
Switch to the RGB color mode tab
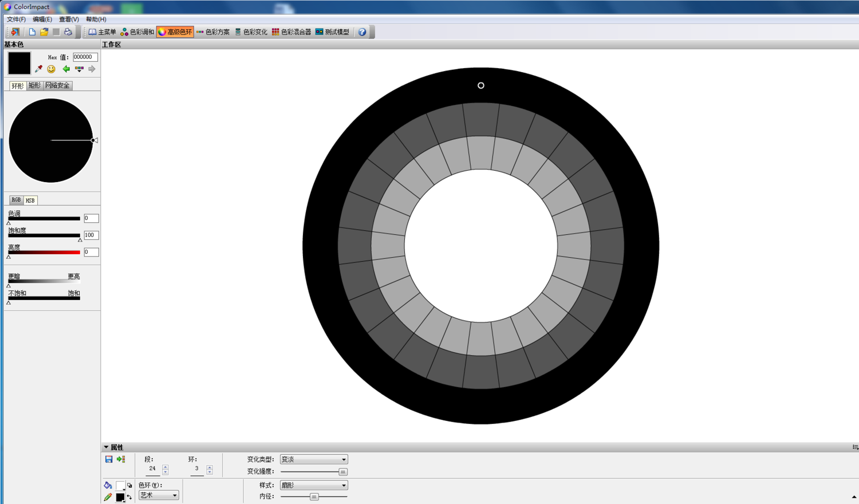point(16,200)
